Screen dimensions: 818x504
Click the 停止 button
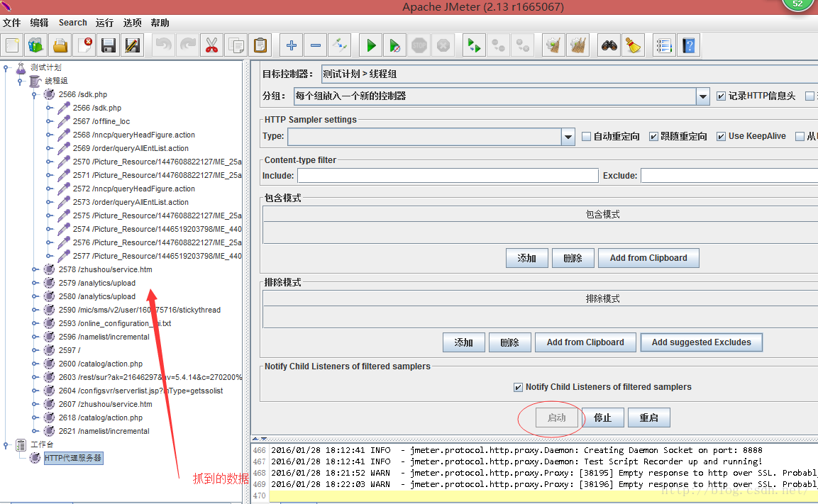[602, 418]
